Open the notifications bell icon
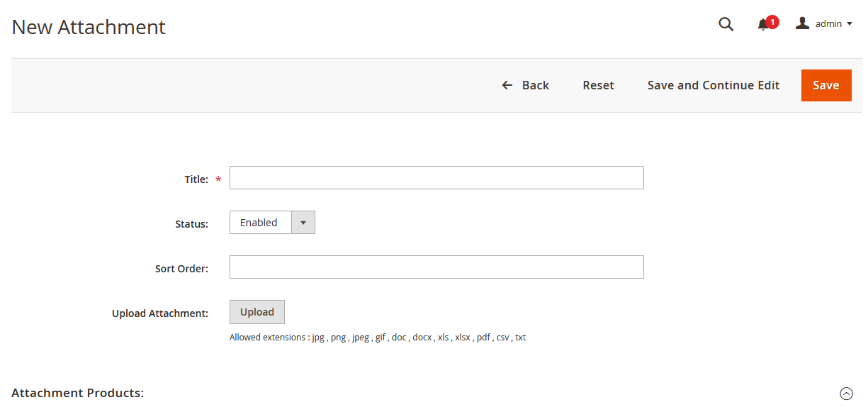The height and width of the screenshot is (412, 868). pyautogui.click(x=764, y=25)
